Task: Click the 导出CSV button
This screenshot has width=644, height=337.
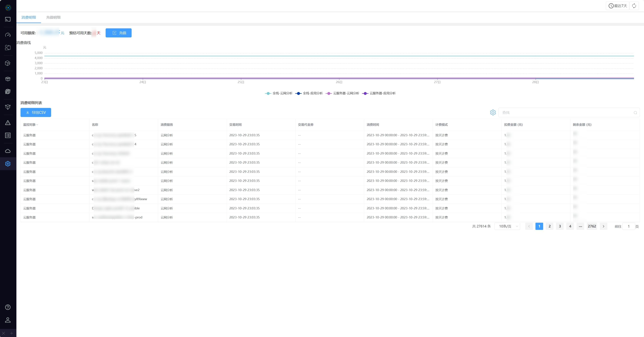Action: (36, 112)
